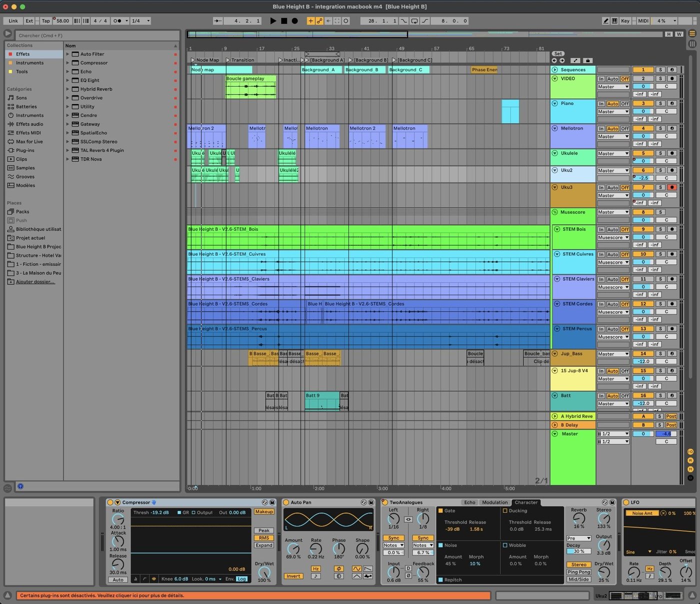
Task: Open quantization menu showing 1/4
Action: [140, 21]
